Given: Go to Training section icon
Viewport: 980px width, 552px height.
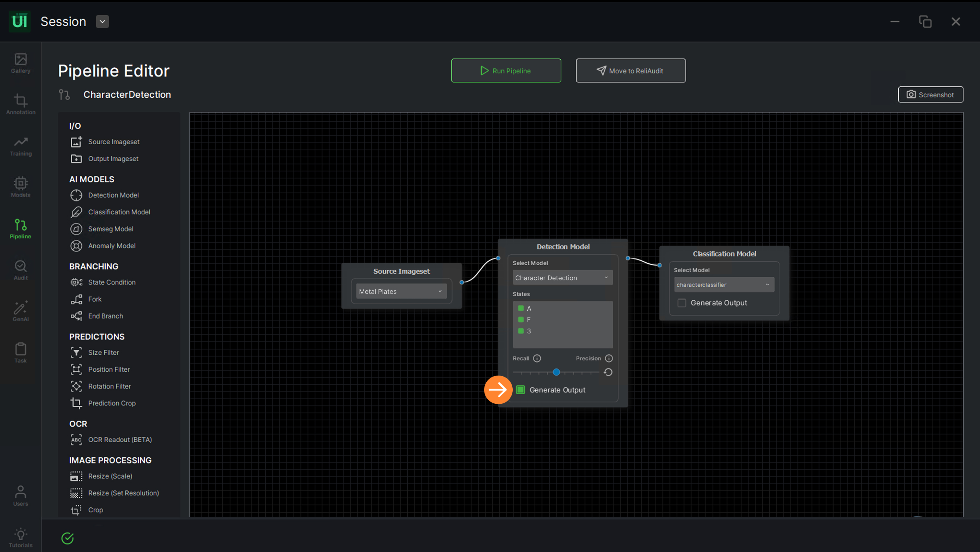Looking at the screenshot, I should click(20, 146).
